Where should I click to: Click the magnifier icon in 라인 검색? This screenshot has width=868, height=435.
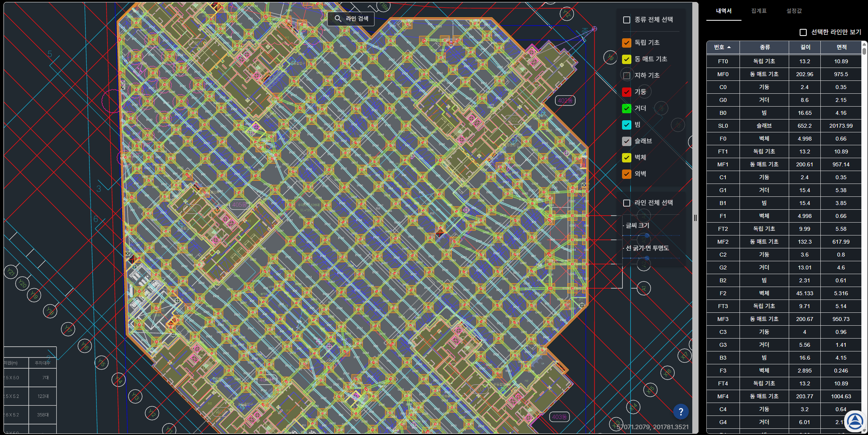(x=338, y=18)
